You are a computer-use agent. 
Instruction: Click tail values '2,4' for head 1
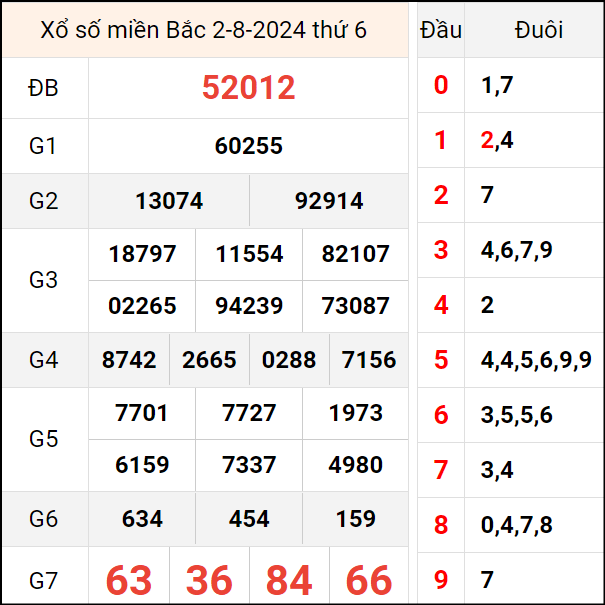coord(497,140)
